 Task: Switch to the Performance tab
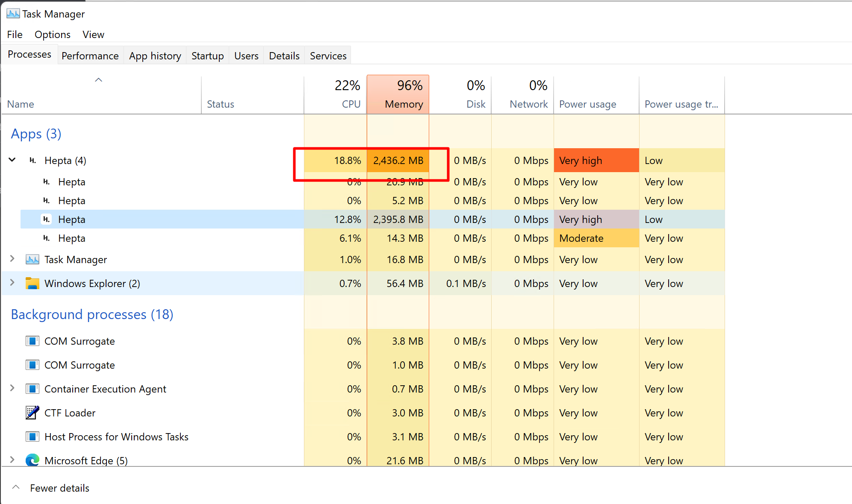click(90, 56)
